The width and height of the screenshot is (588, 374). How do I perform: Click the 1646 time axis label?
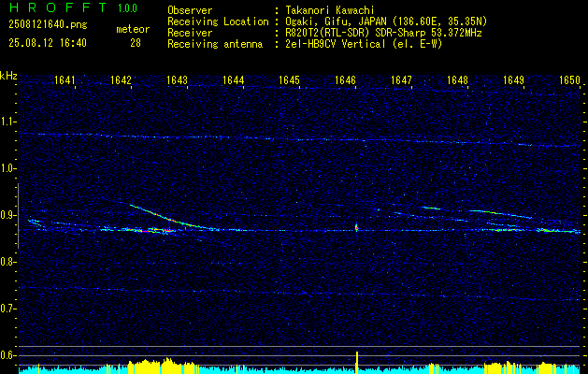[345, 80]
